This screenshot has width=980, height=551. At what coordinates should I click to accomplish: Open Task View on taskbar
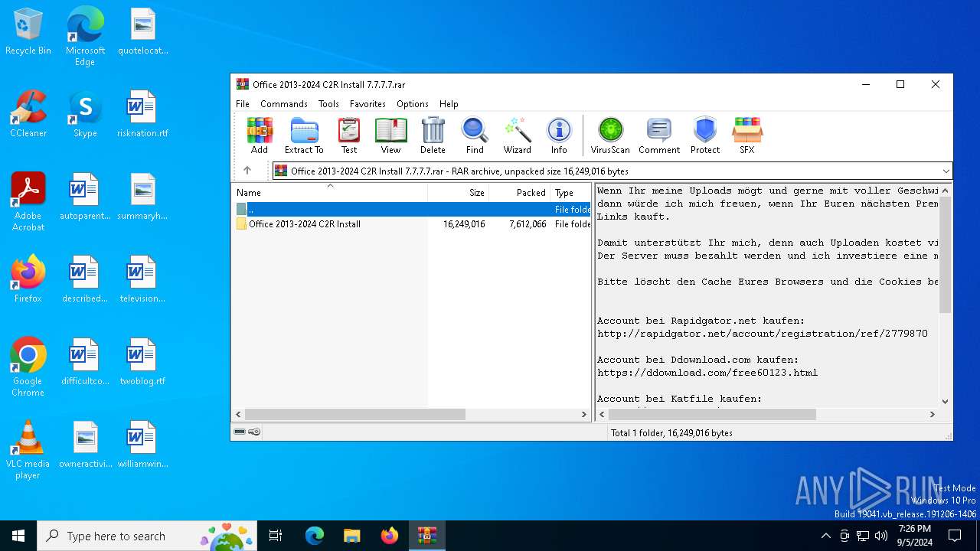pos(276,536)
